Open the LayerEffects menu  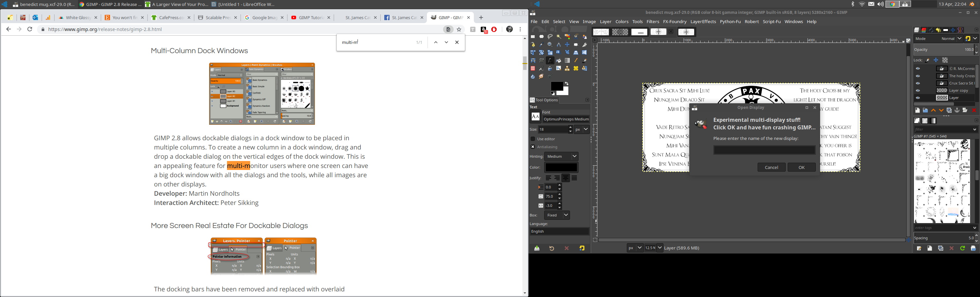point(703,22)
